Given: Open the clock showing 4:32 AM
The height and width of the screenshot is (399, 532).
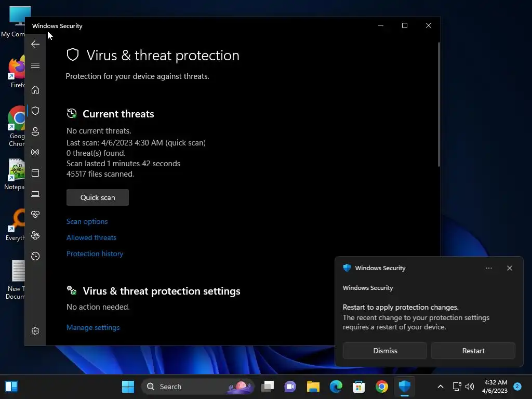Looking at the screenshot, I should point(495,387).
